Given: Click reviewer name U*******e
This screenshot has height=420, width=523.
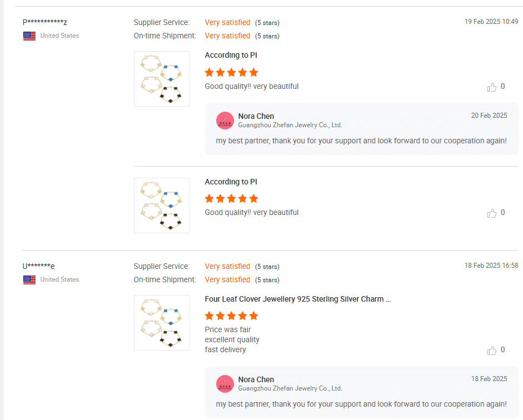Looking at the screenshot, I should pyautogui.click(x=38, y=266).
